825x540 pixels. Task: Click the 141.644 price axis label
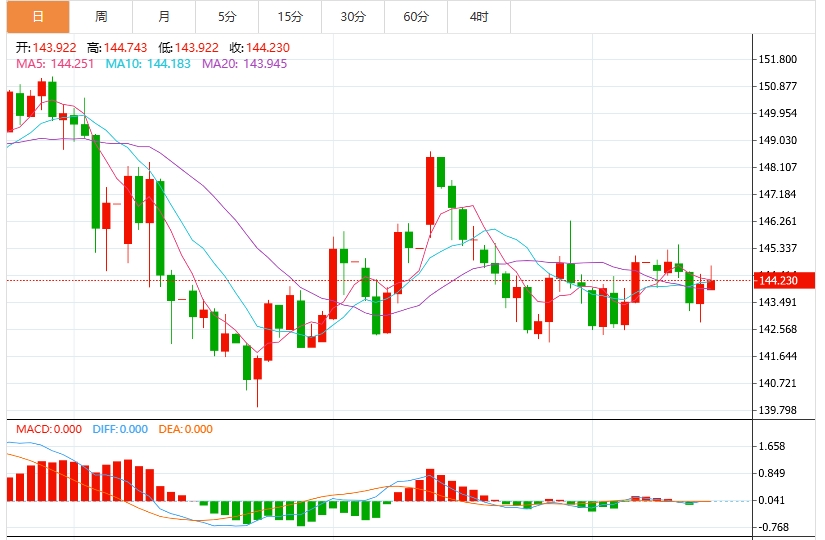point(778,357)
